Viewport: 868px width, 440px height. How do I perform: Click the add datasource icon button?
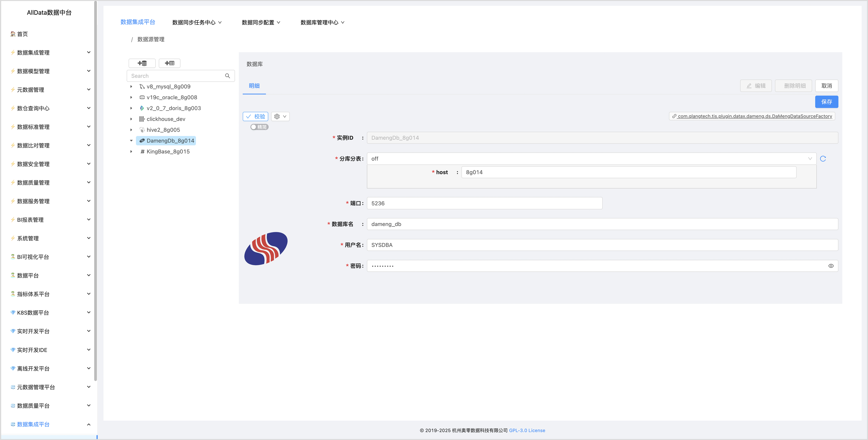tap(142, 63)
